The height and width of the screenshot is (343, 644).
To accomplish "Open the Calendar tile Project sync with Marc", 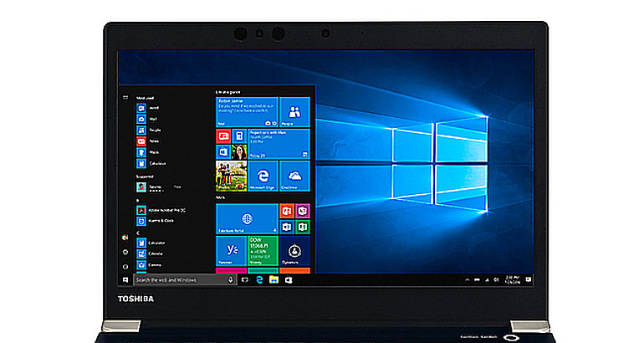I will click(279, 144).
